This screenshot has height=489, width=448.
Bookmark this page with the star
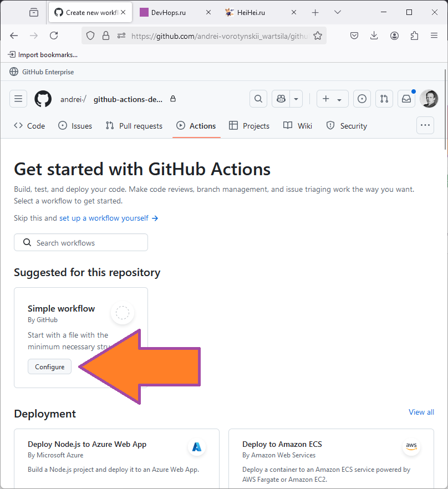318,35
